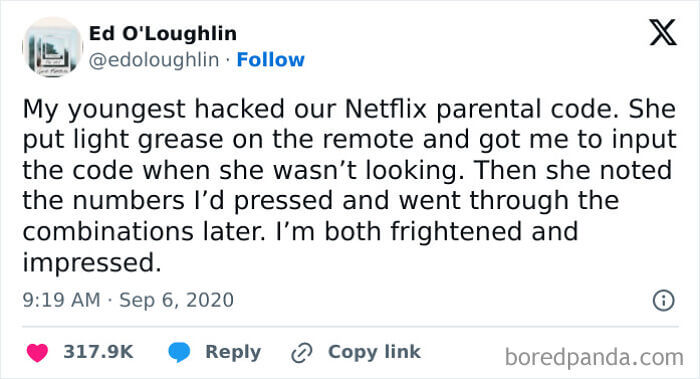Open Ed O'Loughlin's profile avatar

[52, 47]
